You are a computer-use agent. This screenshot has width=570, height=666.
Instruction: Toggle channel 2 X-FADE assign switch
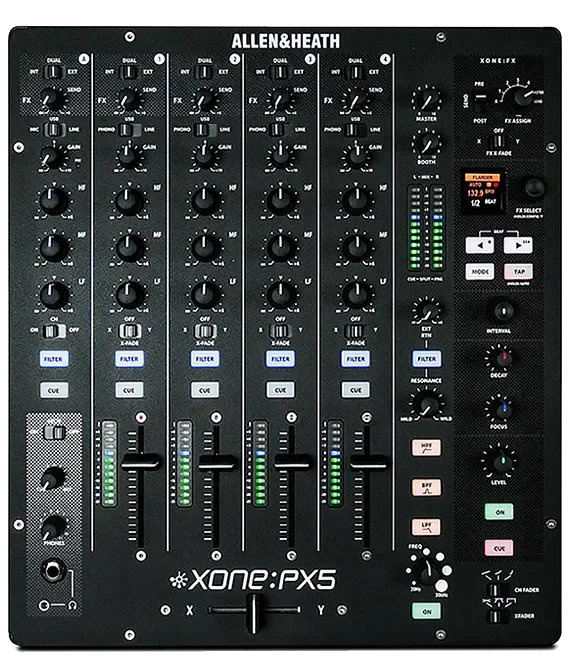click(x=205, y=330)
